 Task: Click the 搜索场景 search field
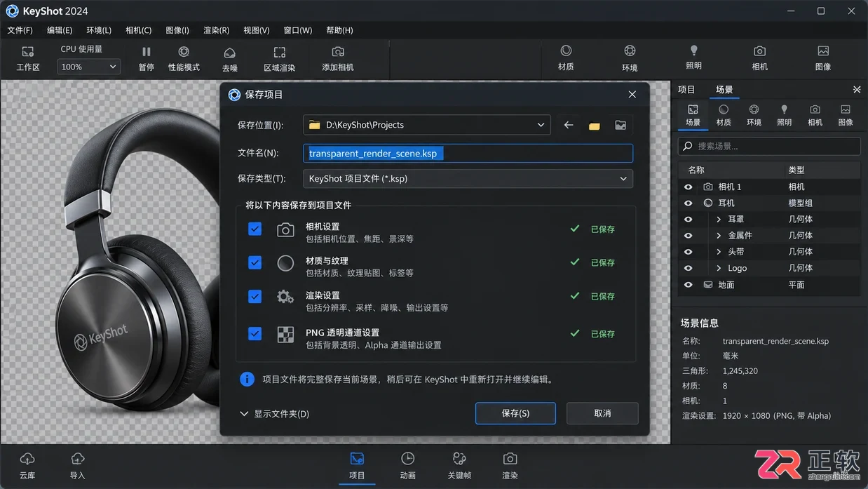[769, 146]
